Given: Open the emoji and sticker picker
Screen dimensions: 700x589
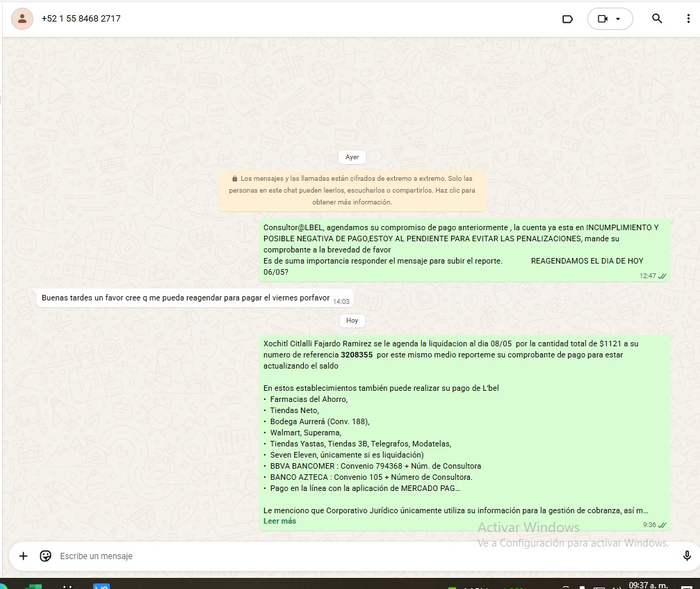Looking at the screenshot, I should coord(46,556).
